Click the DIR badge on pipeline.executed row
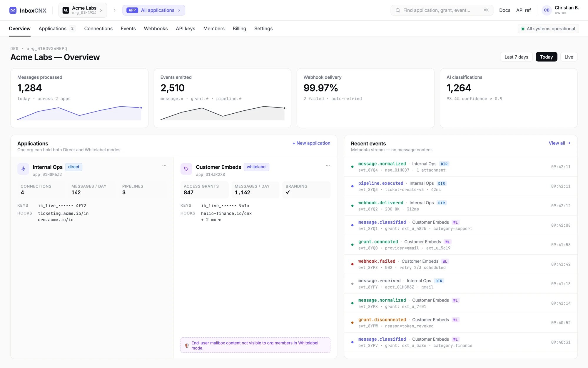 [442, 183]
